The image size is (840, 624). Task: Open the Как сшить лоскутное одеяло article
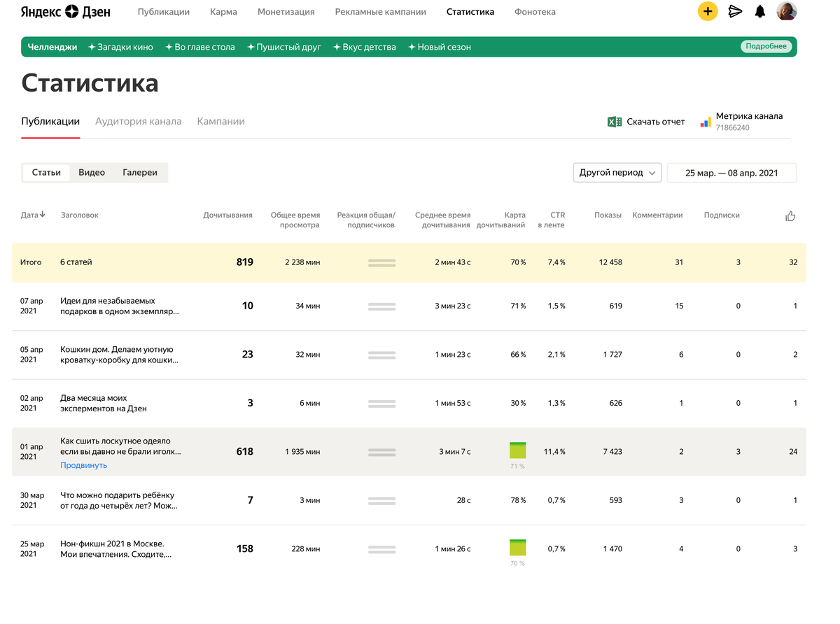[120, 446]
